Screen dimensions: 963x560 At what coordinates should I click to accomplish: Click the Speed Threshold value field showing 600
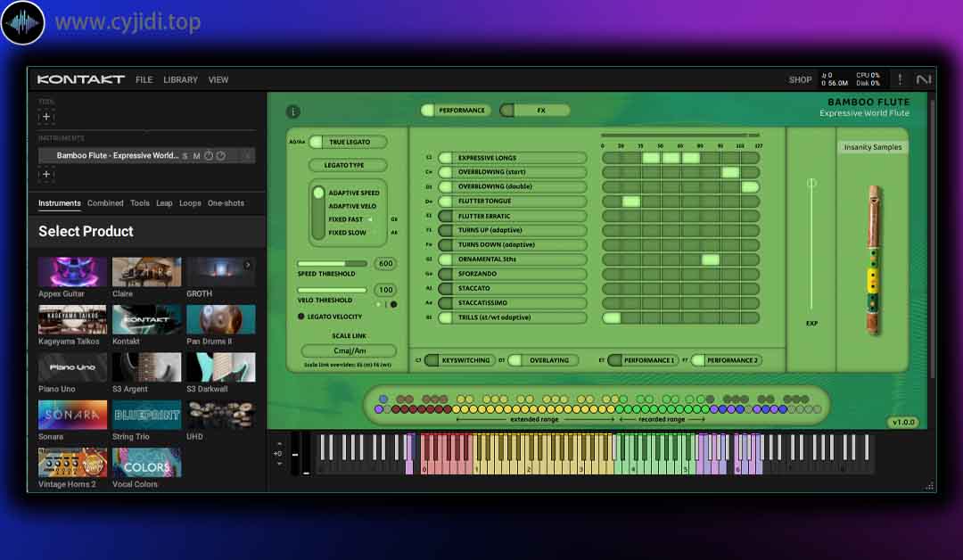point(385,264)
